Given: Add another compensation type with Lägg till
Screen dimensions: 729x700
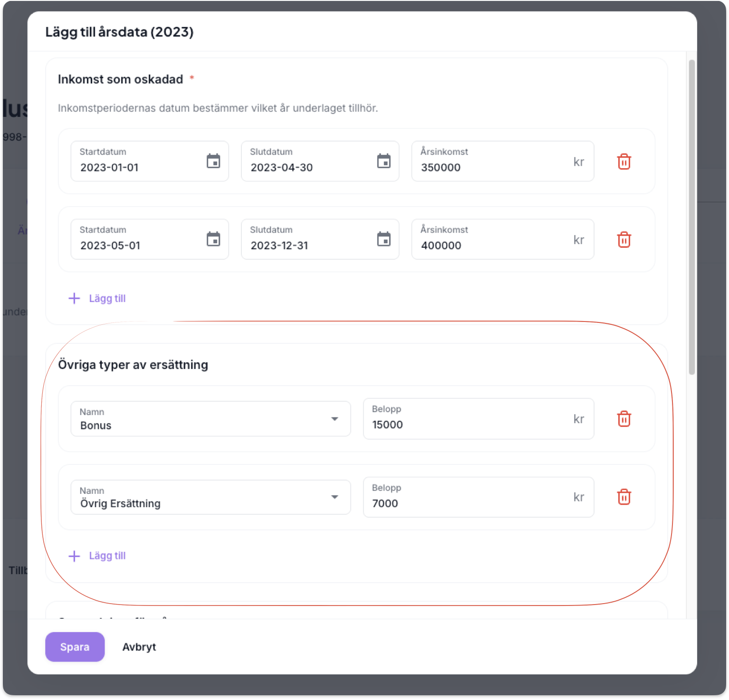Looking at the screenshot, I should click(x=98, y=556).
